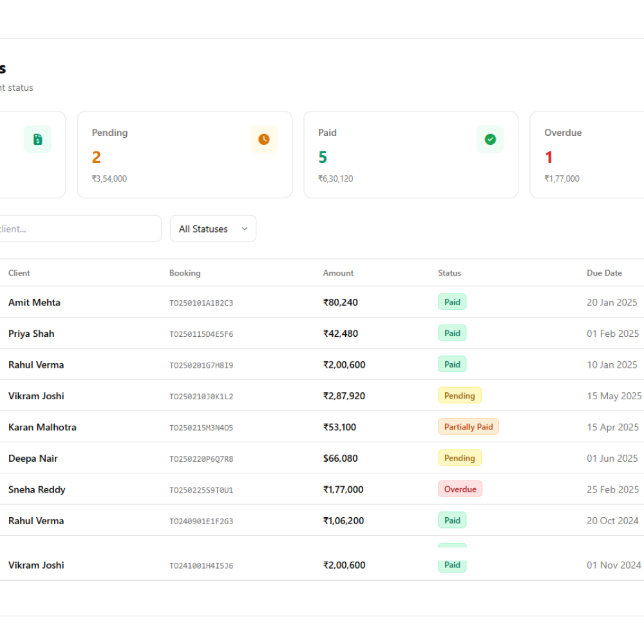Click client name Sneha Reddy
Image resolution: width=644 pixels, height=644 pixels.
click(37, 489)
